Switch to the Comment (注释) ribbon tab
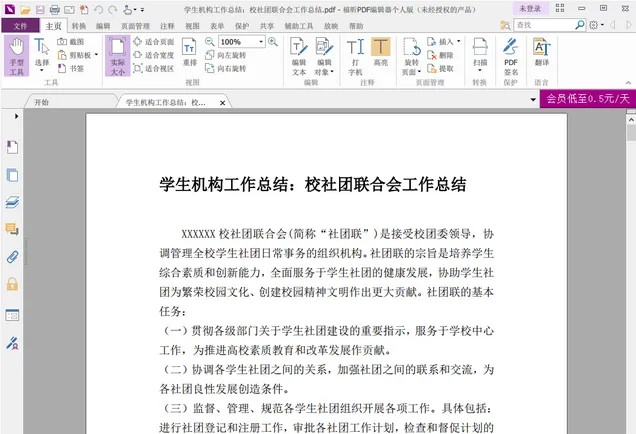 pyautogui.click(x=167, y=26)
